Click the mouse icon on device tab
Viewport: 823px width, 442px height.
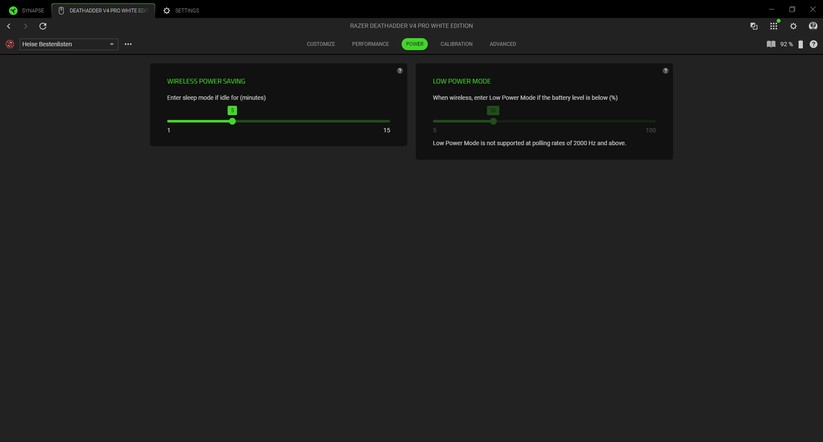pyautogui.click(x=61, y=10)
